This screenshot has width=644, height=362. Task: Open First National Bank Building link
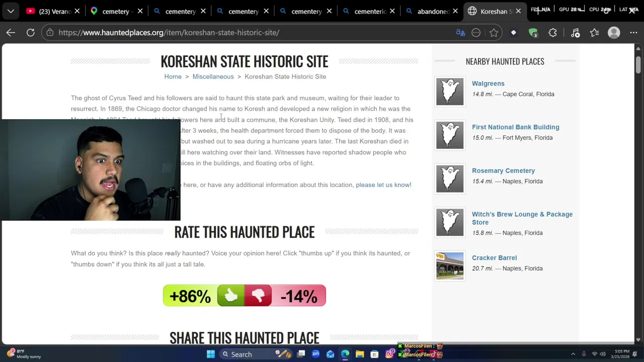pyautogui.click(x=515, y=127)
